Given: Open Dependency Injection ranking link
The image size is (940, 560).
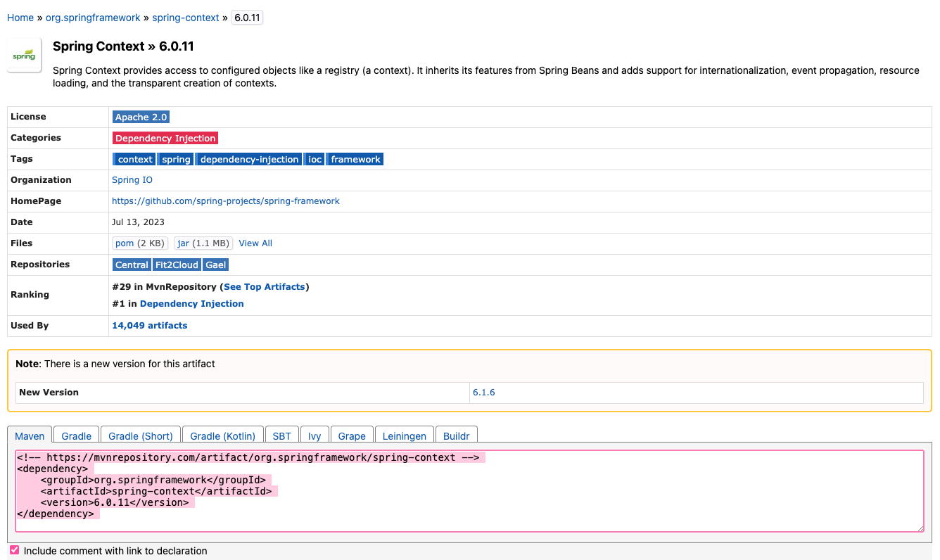Looking at the screenshot, I should pos(192,304).
